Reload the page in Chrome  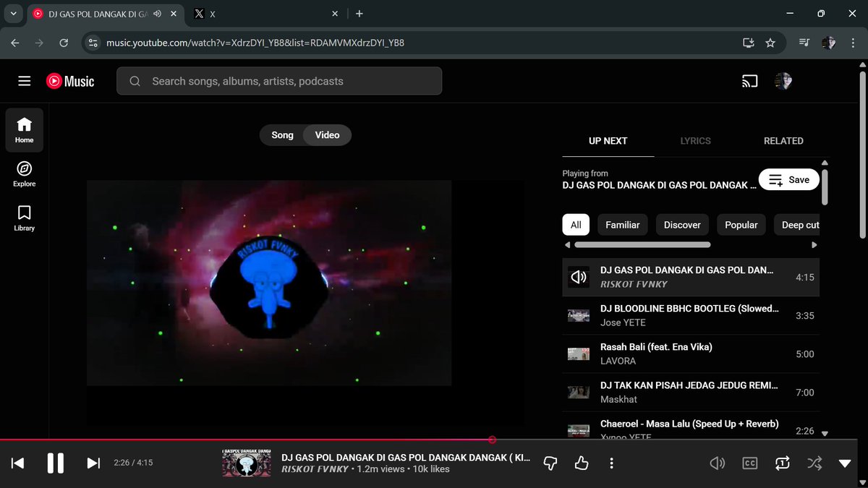(64, 43)
